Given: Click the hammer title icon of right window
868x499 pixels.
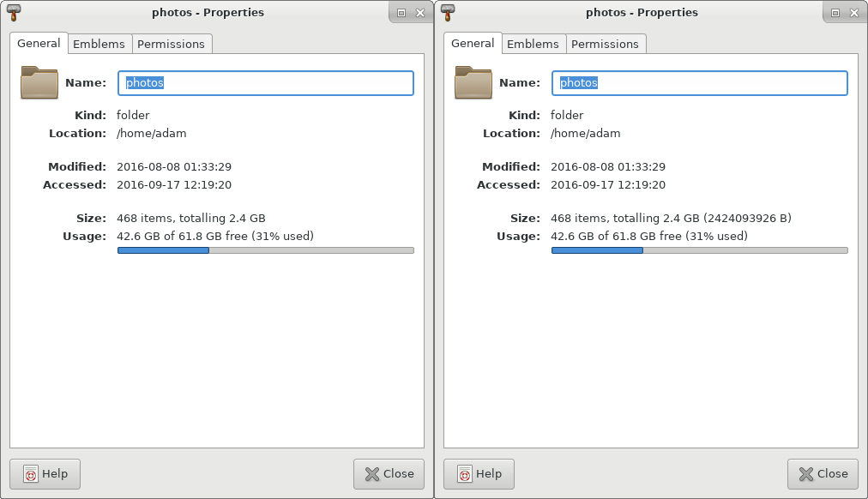Looking at the screenshot, I should [x=447, y=13].
